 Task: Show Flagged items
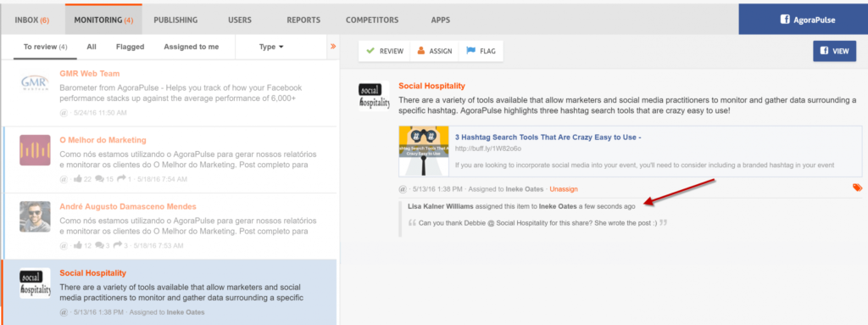click(130, 48)
